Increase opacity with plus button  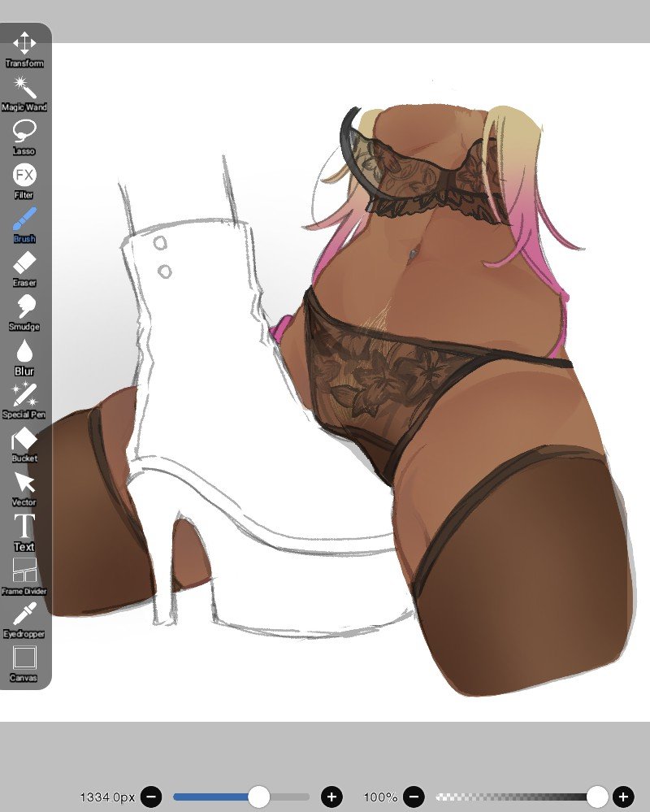point(623,796)
